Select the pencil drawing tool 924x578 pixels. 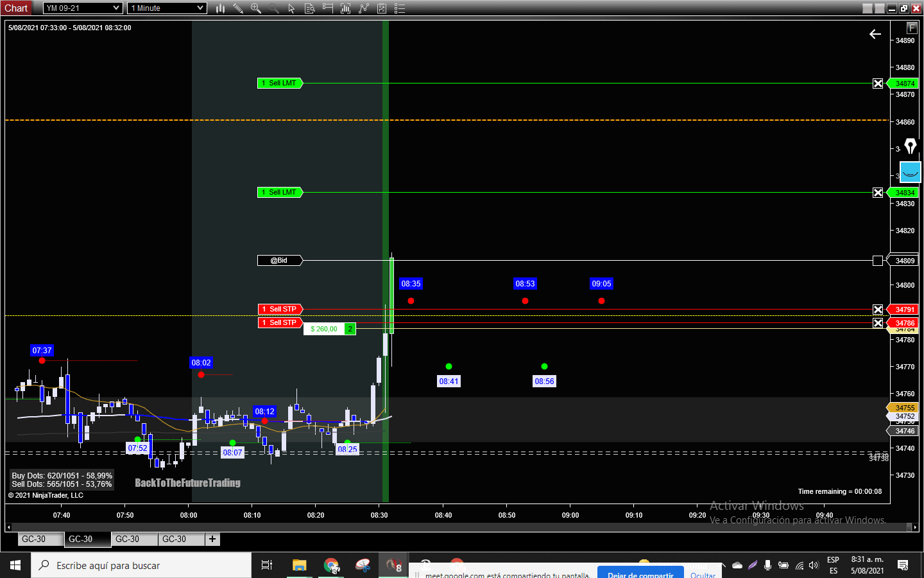239,8
